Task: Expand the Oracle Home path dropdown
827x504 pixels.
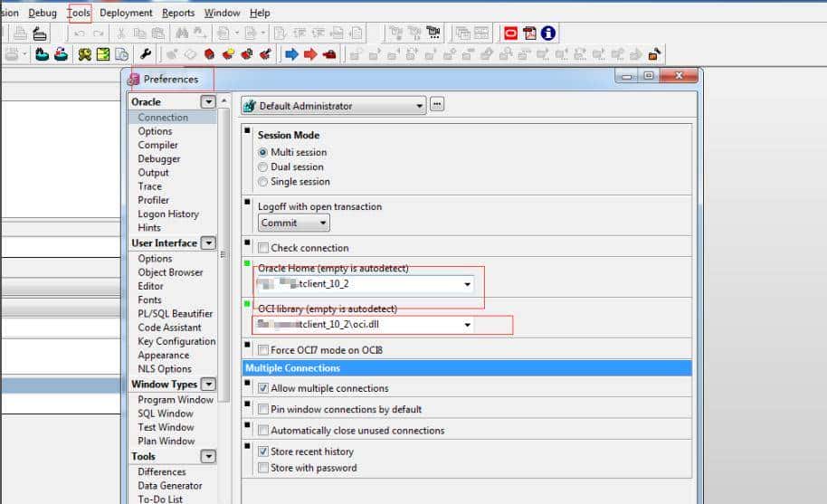Action: coord(467,284)
